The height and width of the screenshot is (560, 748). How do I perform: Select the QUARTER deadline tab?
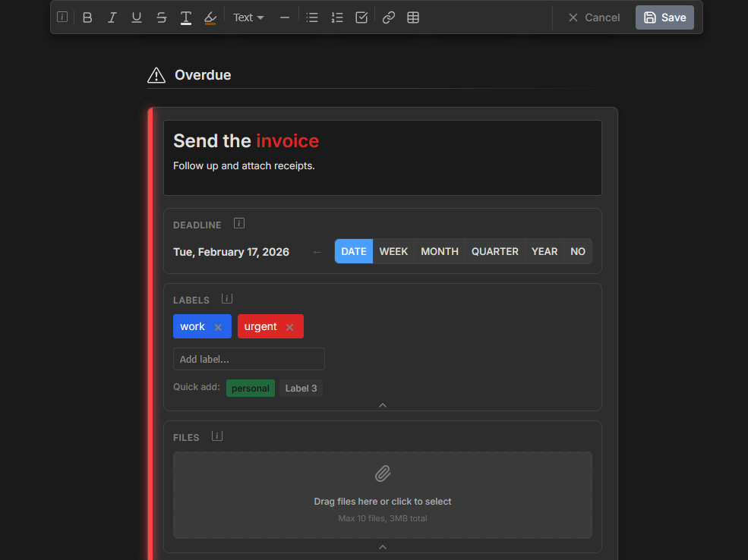tap(494, 251)
